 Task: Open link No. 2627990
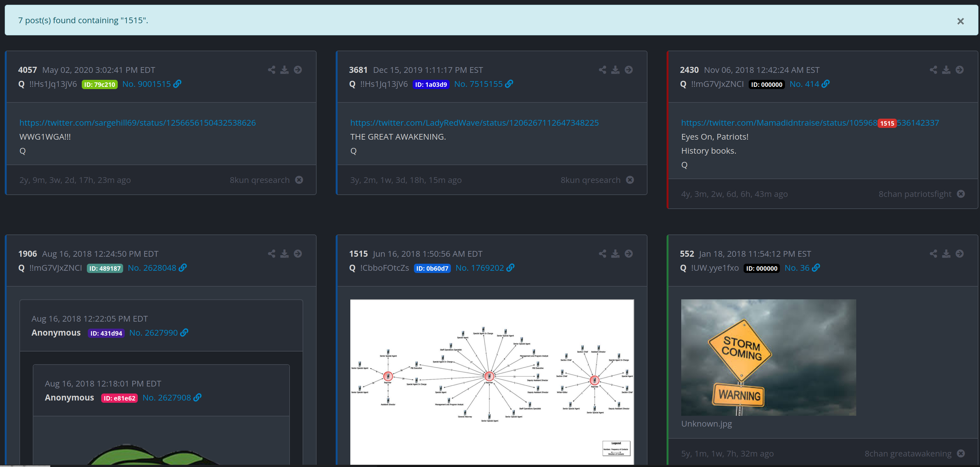[x=159, y=333]
